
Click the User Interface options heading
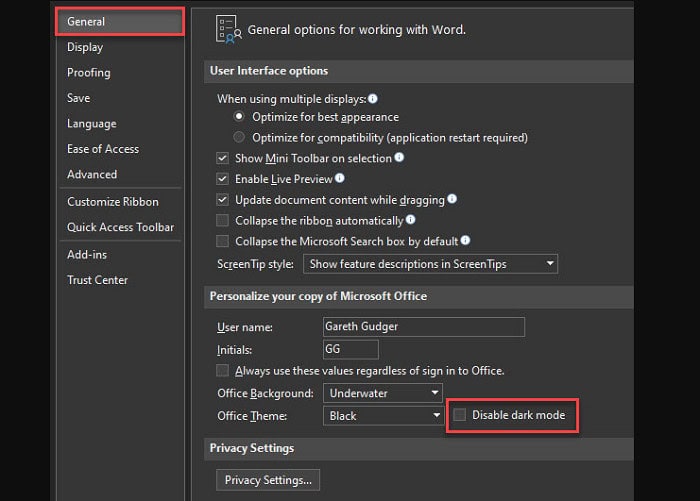(269, 71)
